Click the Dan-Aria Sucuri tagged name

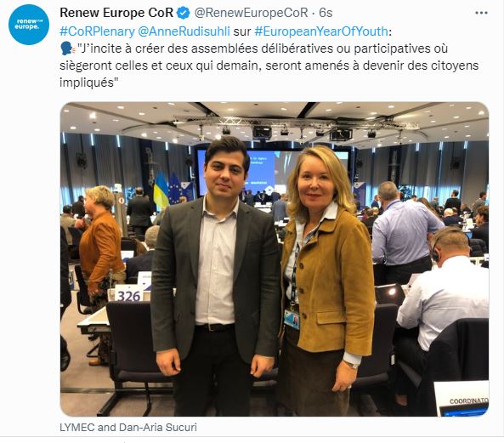[157, 427]
